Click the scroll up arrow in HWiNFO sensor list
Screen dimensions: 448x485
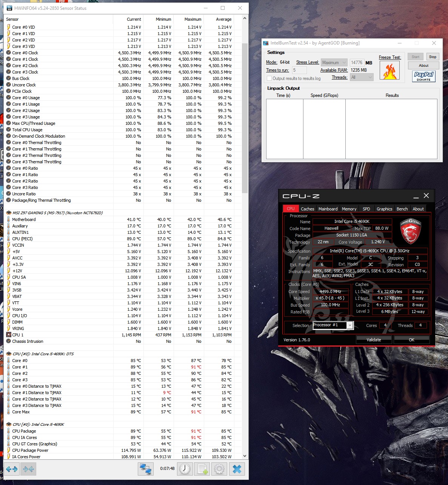245,18
